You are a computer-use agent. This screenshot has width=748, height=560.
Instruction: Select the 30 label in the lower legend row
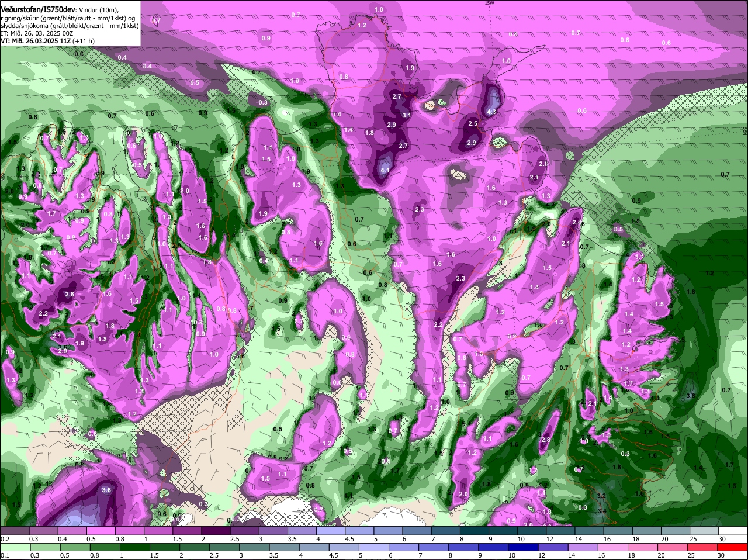pos(721,555)
